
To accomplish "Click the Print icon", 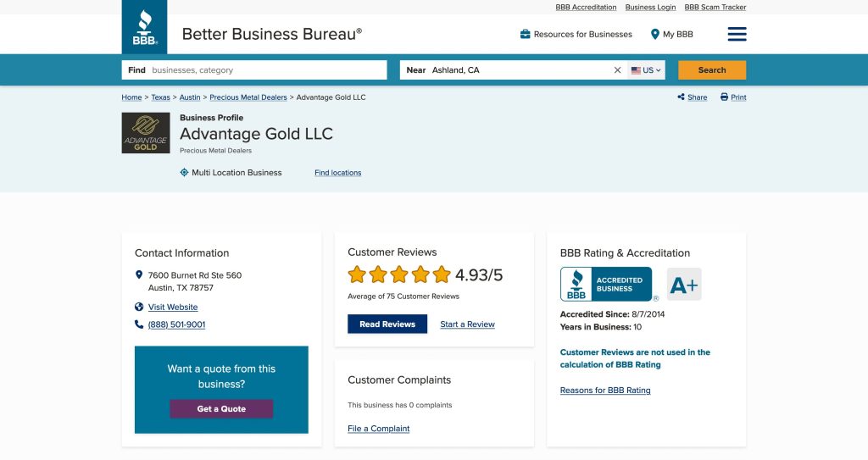I will [725, 97].
